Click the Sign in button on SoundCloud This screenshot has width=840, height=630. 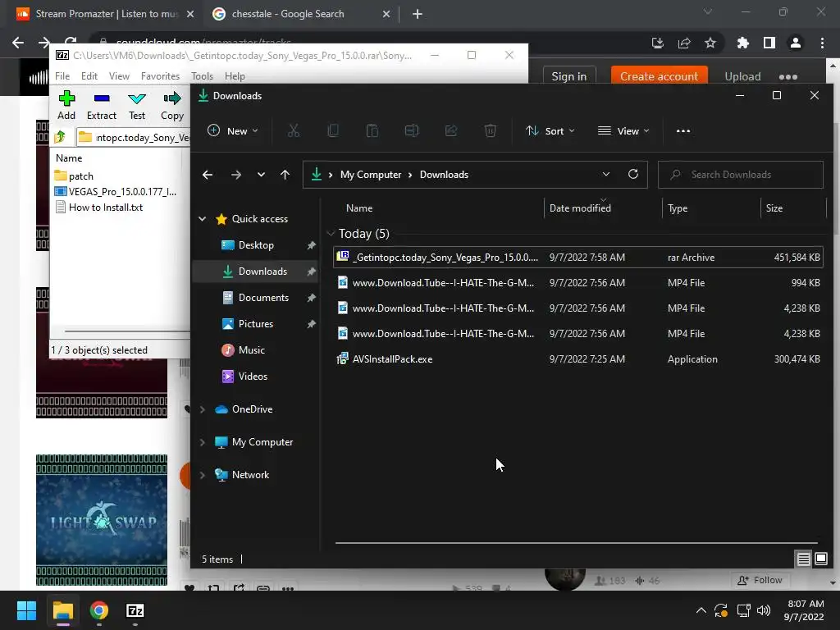(569, 76)
